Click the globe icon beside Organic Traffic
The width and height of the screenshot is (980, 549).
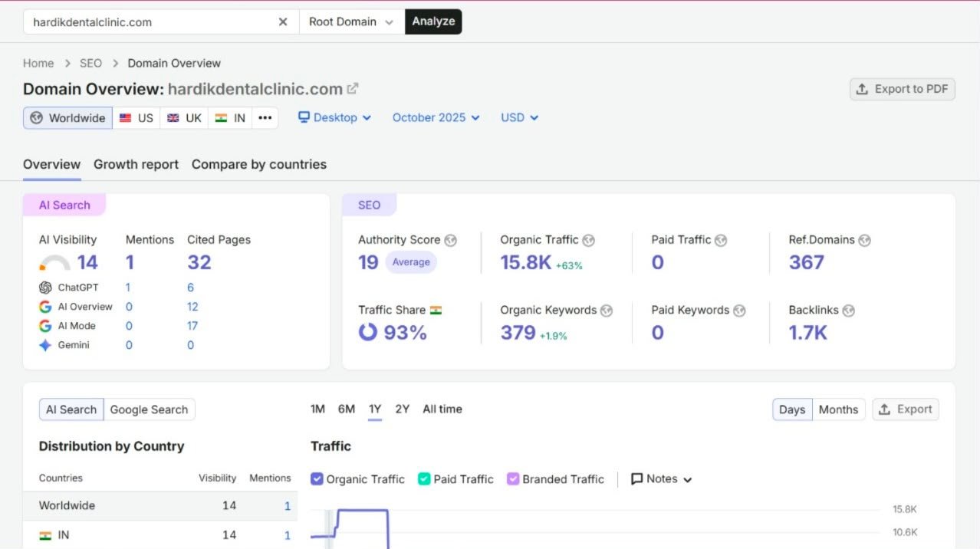click(x=589, y=240)
